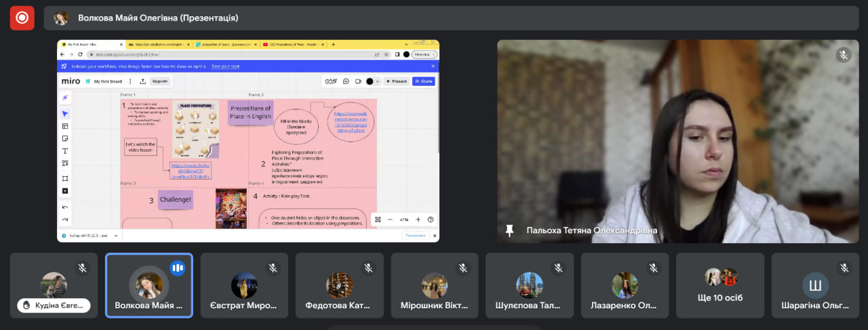Click muted mic on Мірошник's tile

(x=463, y=268)
